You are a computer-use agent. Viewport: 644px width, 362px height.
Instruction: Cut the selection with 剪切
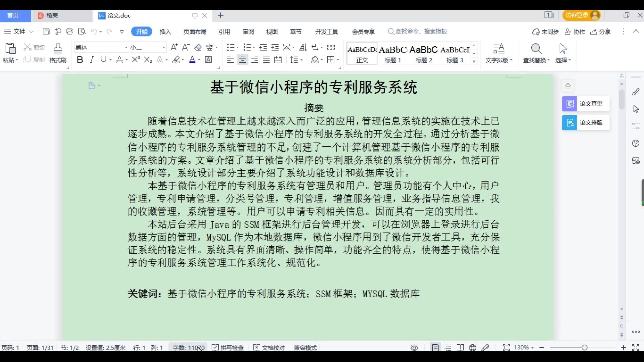click(34, 47)
